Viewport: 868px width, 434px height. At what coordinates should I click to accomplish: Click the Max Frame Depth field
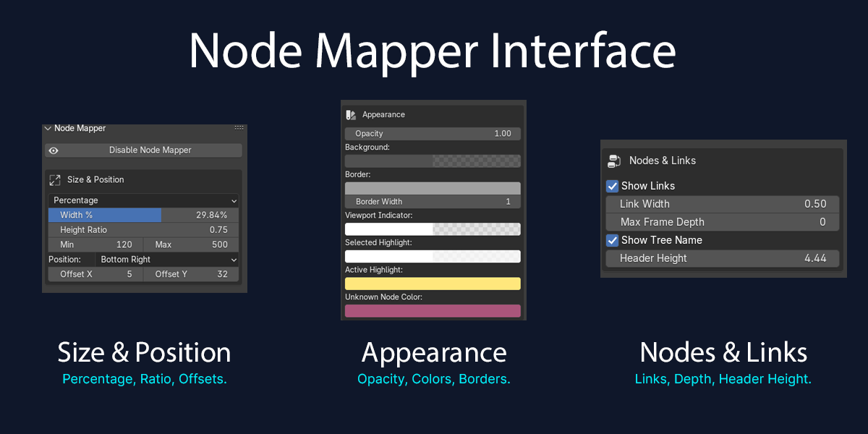pos(723,222)
